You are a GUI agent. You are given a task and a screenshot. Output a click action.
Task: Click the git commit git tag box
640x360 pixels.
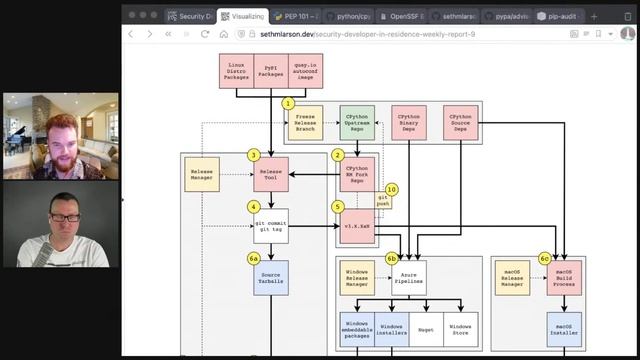tap(271, 226)
